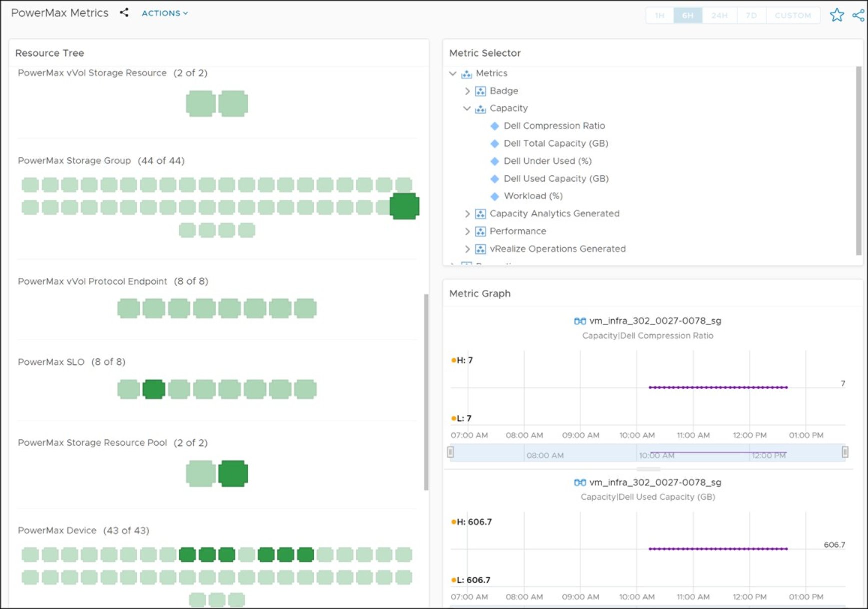This screenshot has width=868, height=609.
Task: Select Dell Used Capacity (GB) metric
Action: [556, 178]
